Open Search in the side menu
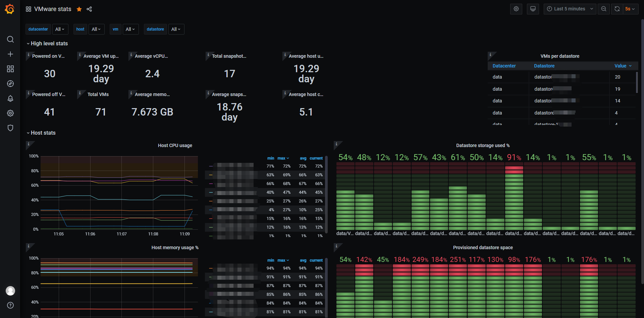This screenshot has width=644, height=318. [x=10, y=39]
